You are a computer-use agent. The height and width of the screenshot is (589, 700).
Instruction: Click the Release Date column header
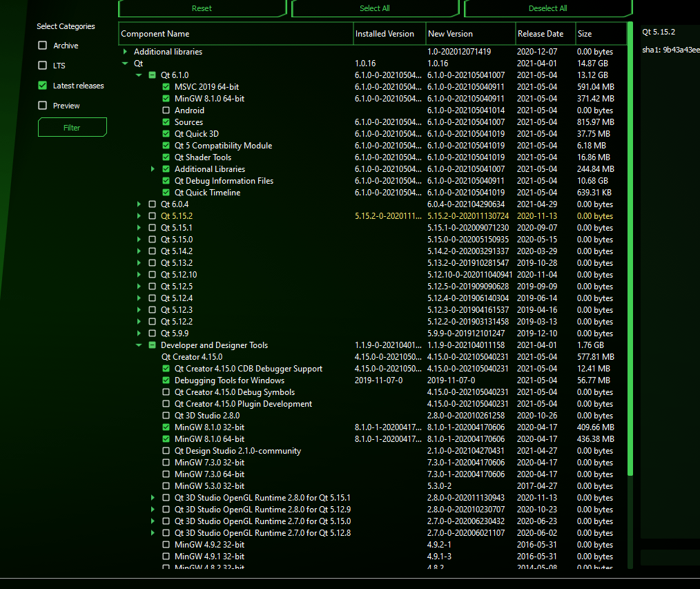(545, 34)
